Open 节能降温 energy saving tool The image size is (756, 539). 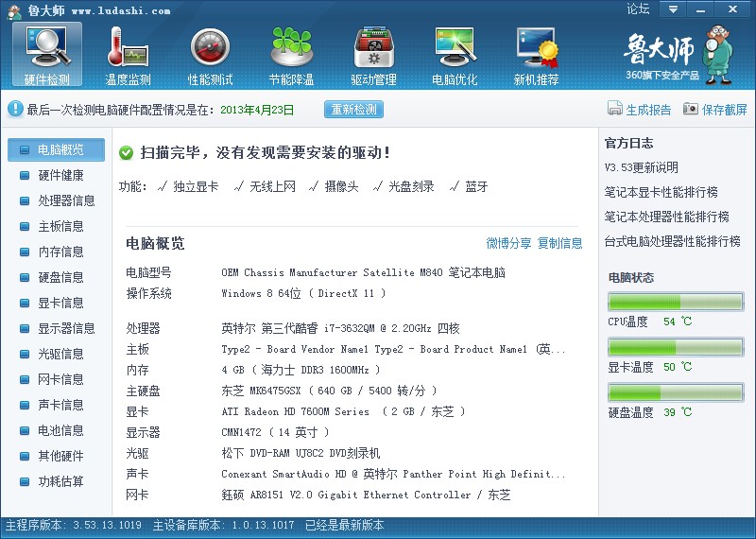coord(291,55)
